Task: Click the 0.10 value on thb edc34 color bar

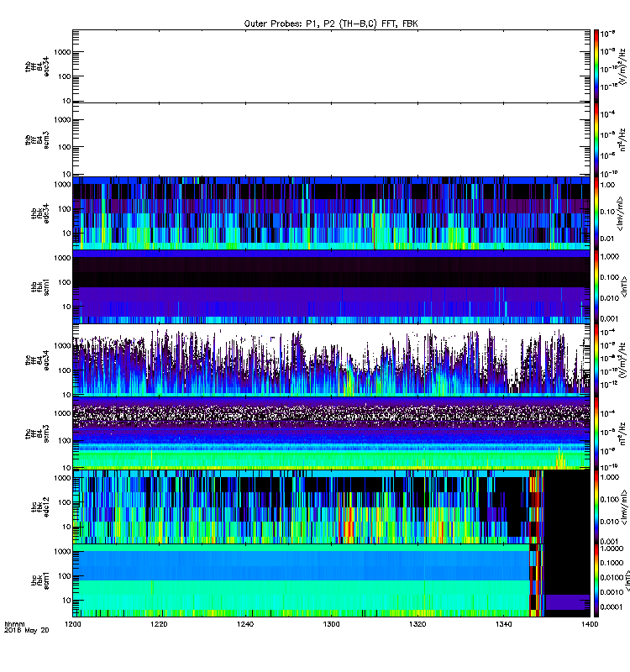Action: tap(607, 212)
